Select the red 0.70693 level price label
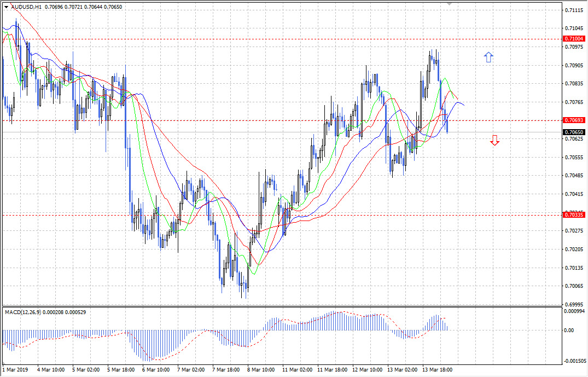Screen dimensions: 588x377 pyautogui.click(x=574, y=120)
